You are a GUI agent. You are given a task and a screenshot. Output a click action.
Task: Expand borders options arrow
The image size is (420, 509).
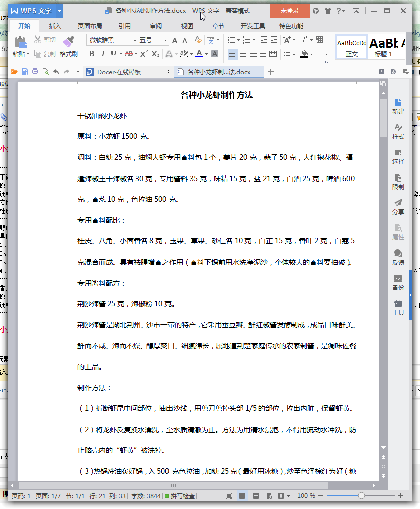(x=326, y=54)
